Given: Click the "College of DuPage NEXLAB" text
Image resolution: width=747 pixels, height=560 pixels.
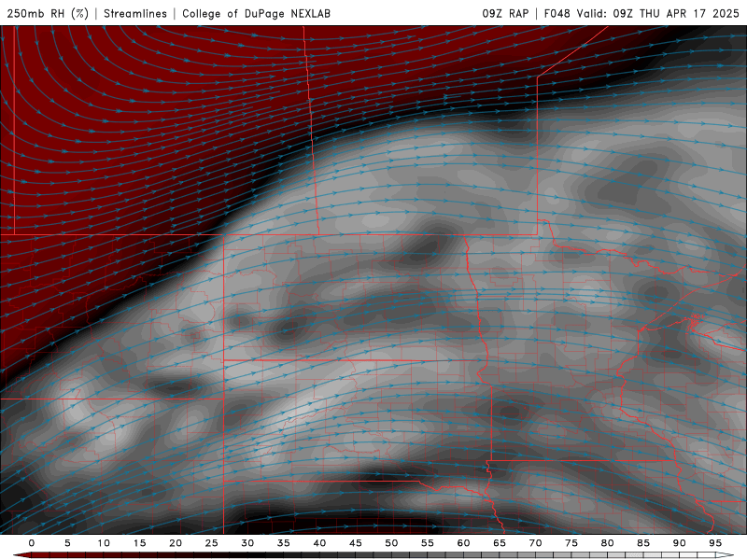Looking at the screenshot, I should (x=256, y=13).
